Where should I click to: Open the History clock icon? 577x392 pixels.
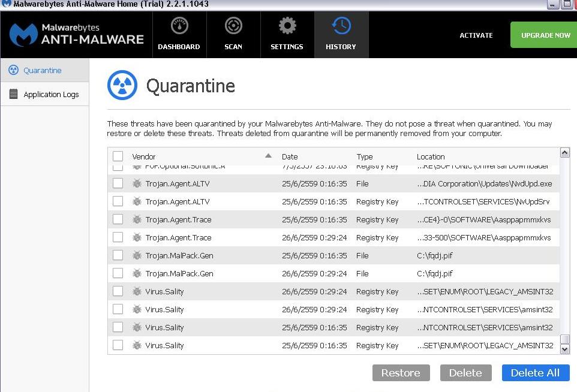pos(341,26)
